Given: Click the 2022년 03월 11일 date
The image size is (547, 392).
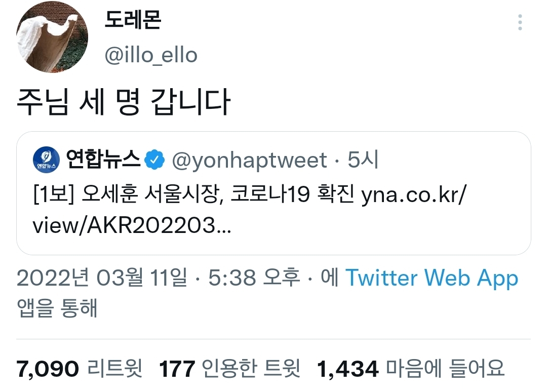Looking at the screenshot, I should [x=102, y=278].
